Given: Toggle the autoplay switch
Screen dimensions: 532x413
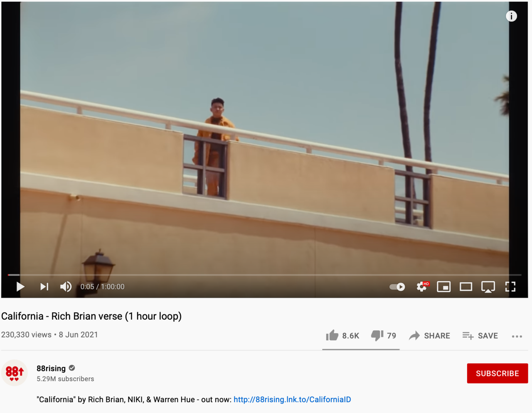Looking at the screenshot, I should (397, 287).
